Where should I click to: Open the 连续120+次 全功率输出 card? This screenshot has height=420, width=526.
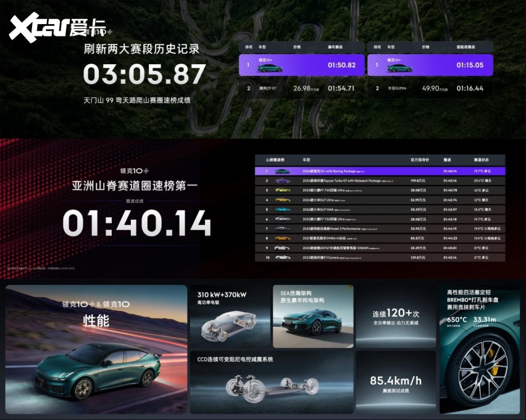click(396, 316)
